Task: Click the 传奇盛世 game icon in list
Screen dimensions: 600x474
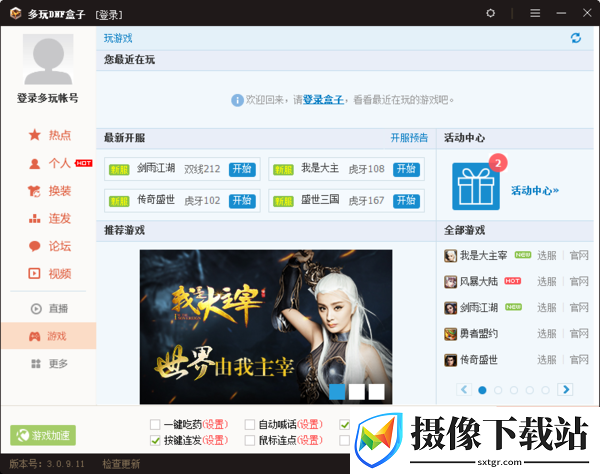Action: [x=450, y=360]
